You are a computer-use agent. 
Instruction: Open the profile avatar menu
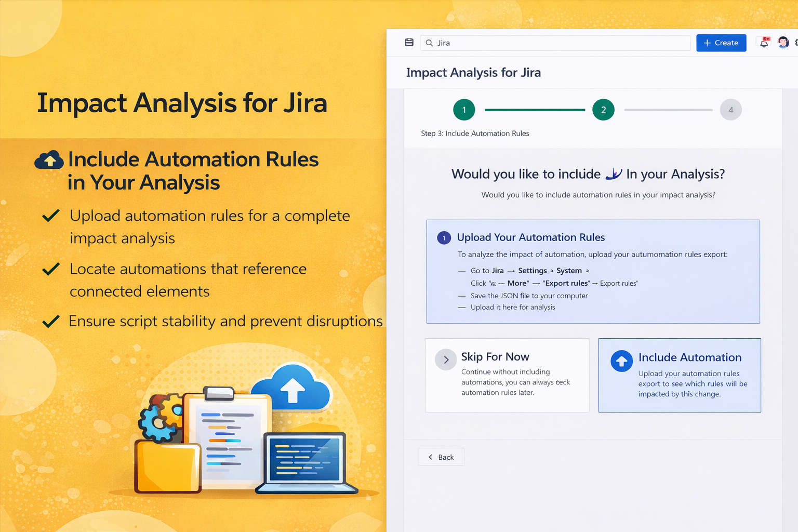[x=783, y=43]
